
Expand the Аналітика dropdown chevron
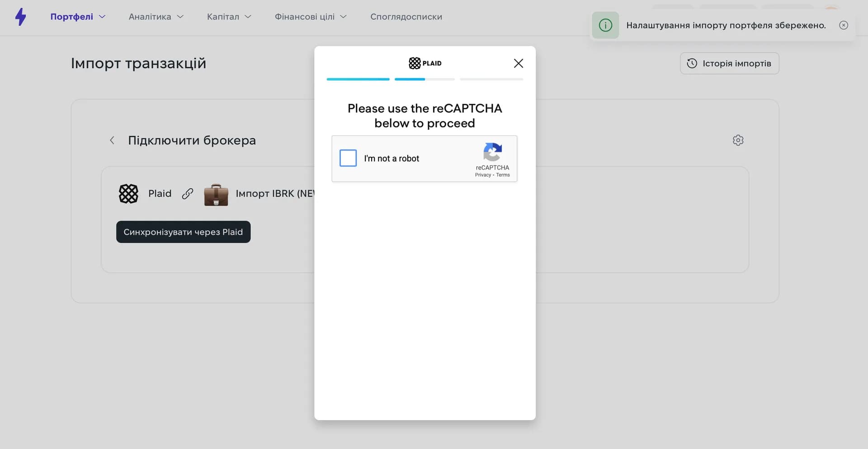[180, 17]
